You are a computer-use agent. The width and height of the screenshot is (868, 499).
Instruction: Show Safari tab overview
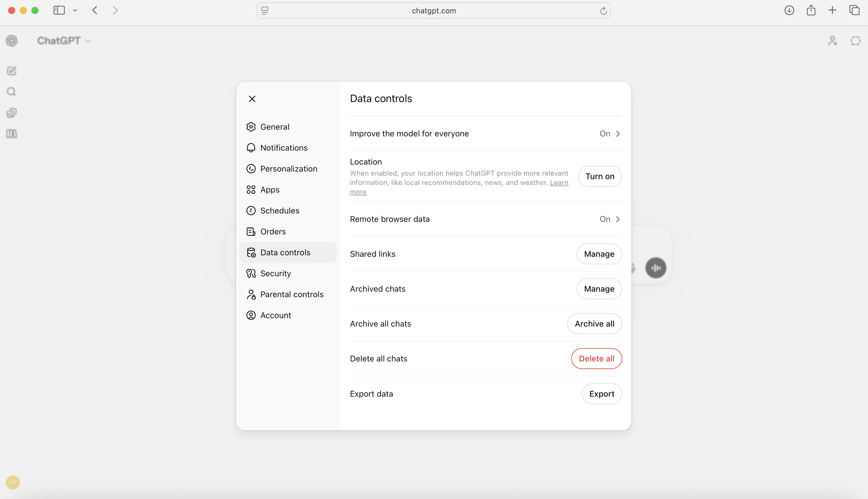point(854,10)
